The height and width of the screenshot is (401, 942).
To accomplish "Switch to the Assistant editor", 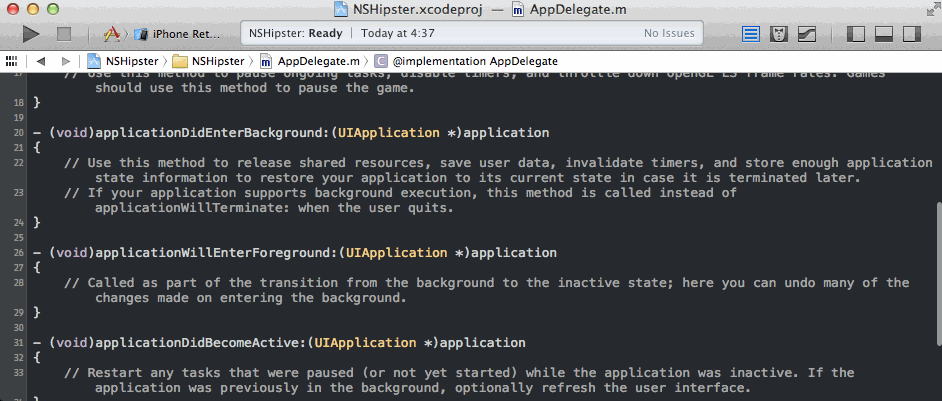I will 780,34.
